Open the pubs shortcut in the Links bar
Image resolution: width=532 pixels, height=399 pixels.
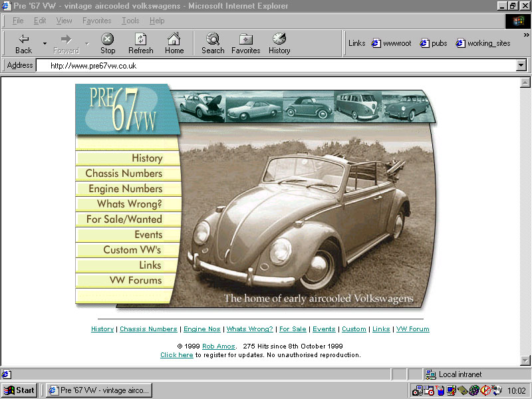pyautogui.click(x=434, y=43)
